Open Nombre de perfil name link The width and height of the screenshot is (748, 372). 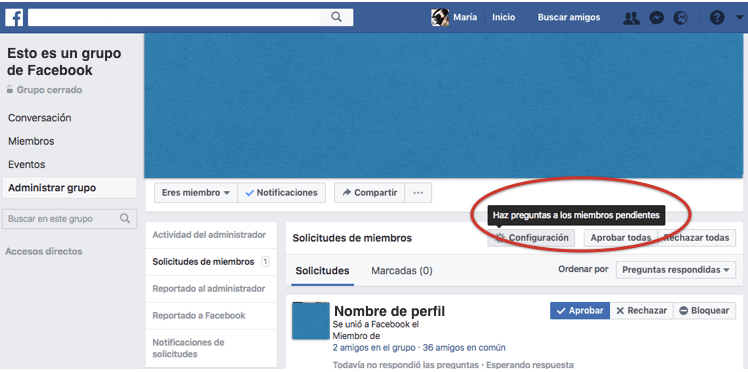click(389, 311)
